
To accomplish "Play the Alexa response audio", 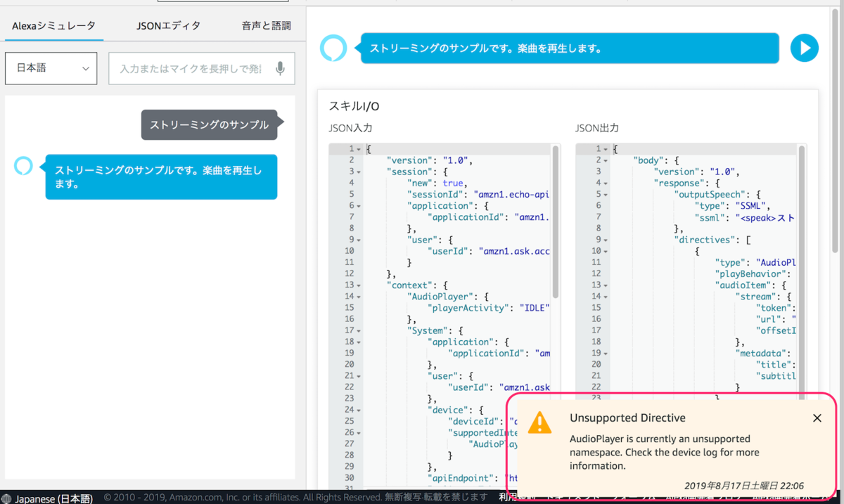I will (x=804, y=49).
